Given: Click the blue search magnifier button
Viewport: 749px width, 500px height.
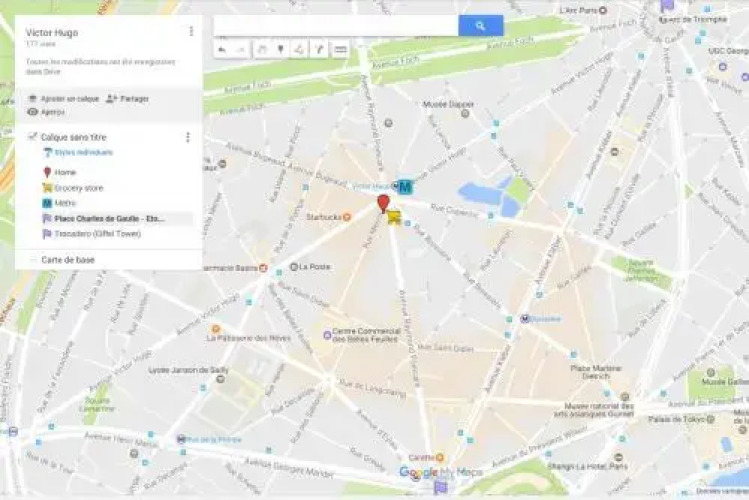Looking at the screenshot, I should pyautogui.click(x=481, y=26).
